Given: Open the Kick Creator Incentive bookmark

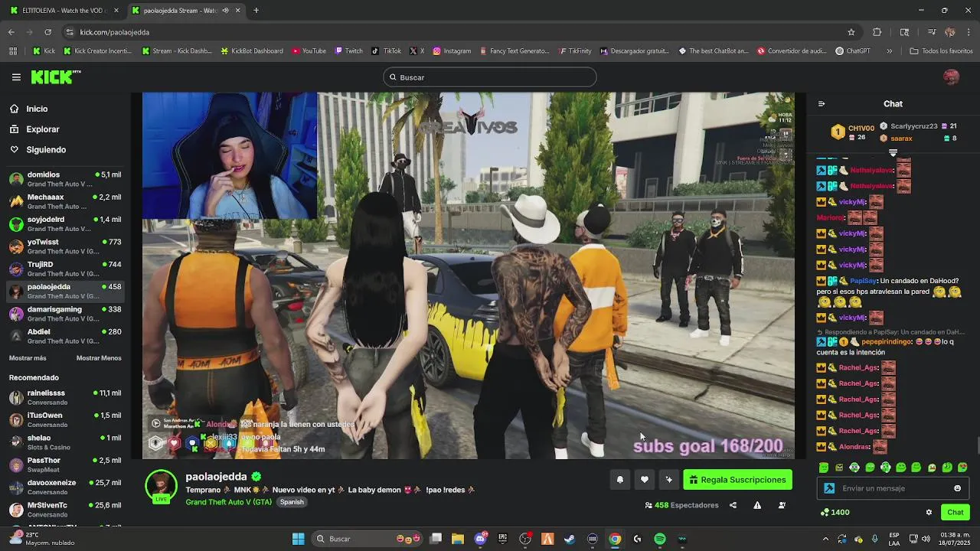Looking at the screenshot, I should point(96,51).
